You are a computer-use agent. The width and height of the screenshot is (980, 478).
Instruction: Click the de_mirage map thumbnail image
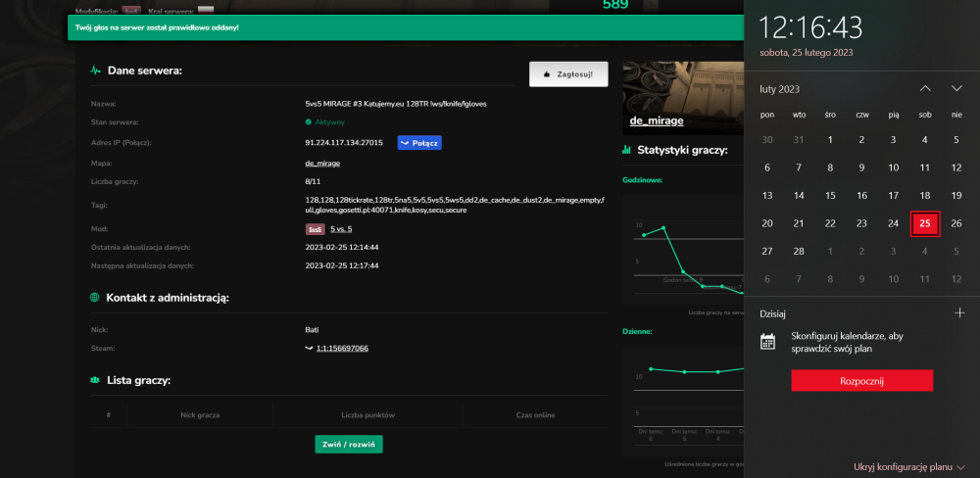pos(683,98)
